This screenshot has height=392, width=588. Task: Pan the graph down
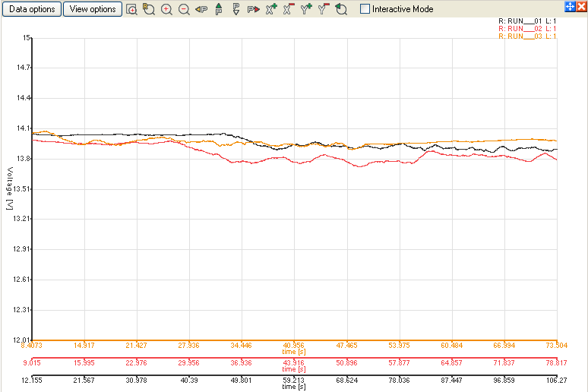click(x=236, y=10)
